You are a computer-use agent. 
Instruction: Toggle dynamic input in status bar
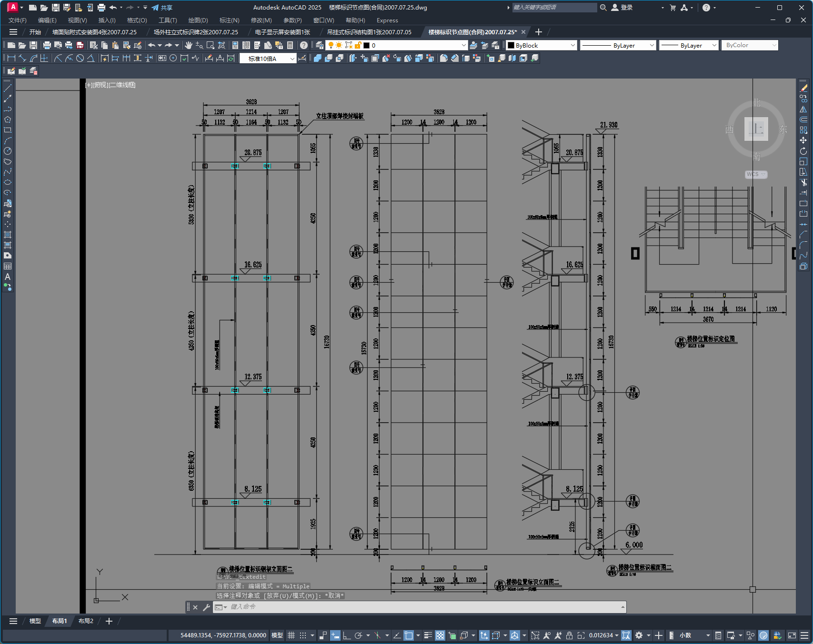pyautogui.click(x=335, y=635)
